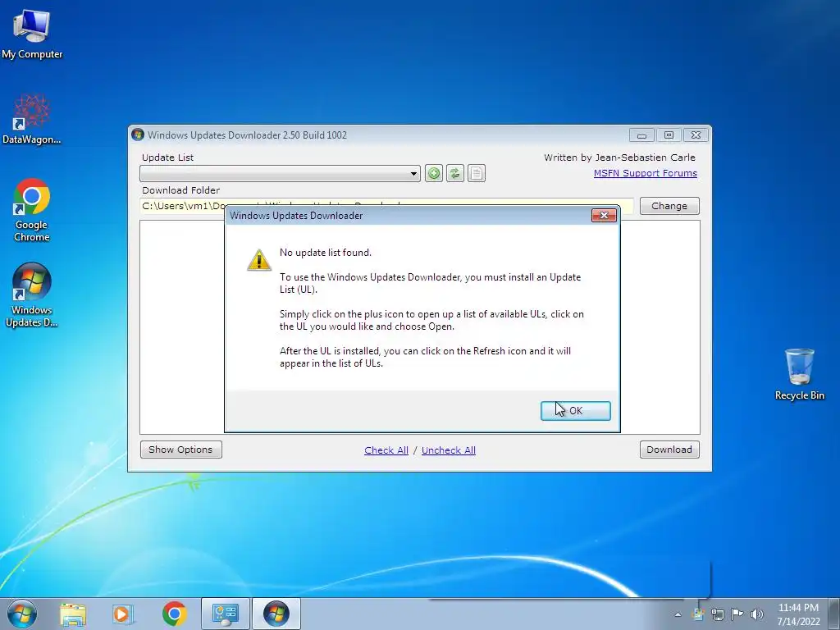
Task: Open Windows Explorer from the taskbar
Action: coord(73,614)
